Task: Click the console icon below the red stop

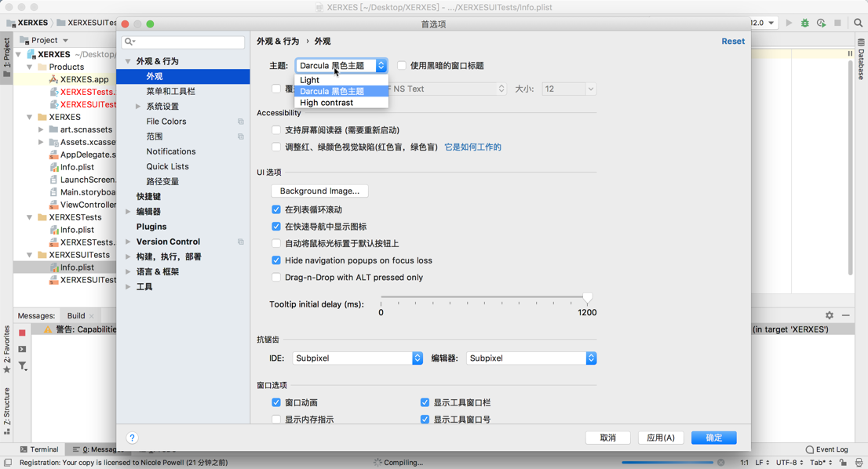Action: coord(22,349)
